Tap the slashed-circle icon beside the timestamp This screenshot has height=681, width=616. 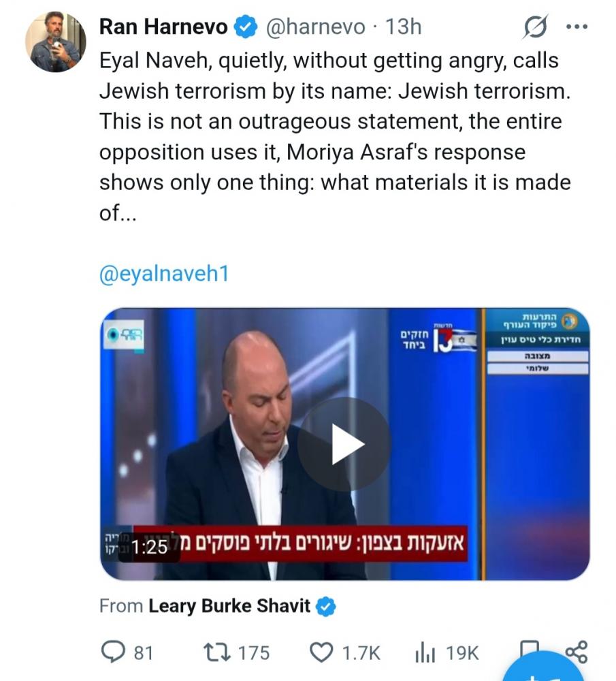click(x=535, y=28)
